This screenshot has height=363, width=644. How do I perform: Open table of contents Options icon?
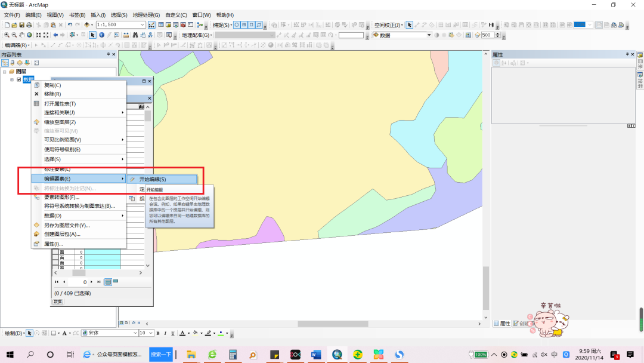[x=36, y=63]
